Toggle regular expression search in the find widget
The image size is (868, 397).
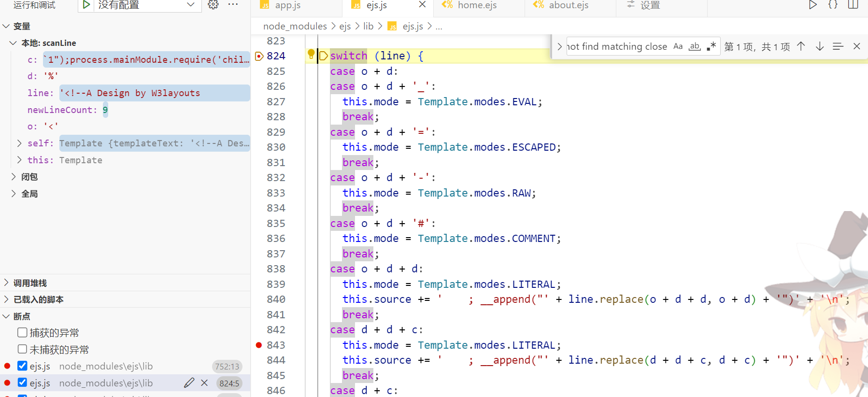point(711,46)
